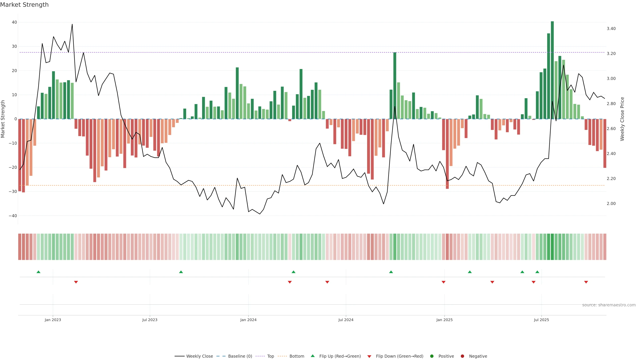Image resolution: width=644 pixels, height=362 pixels.
Task: Click the red flip-down marker after Jan 2023
Action: tap(76, 282)
